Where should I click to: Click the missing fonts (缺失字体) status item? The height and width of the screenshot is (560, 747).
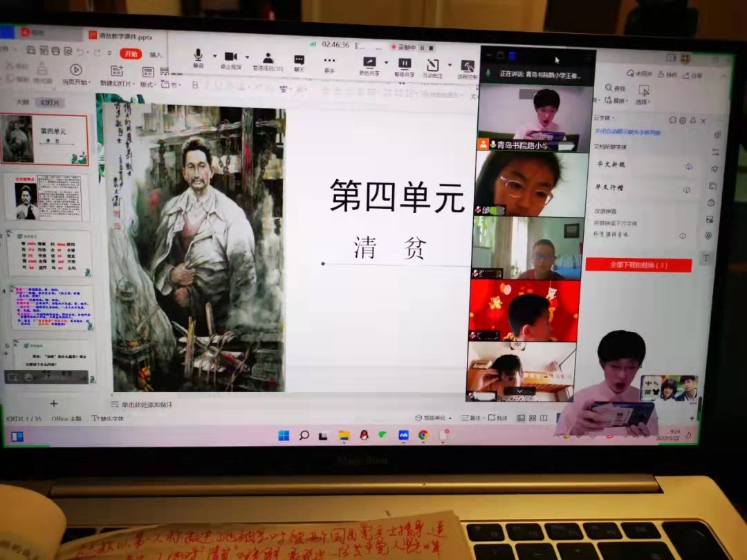[x=108, y=418]
